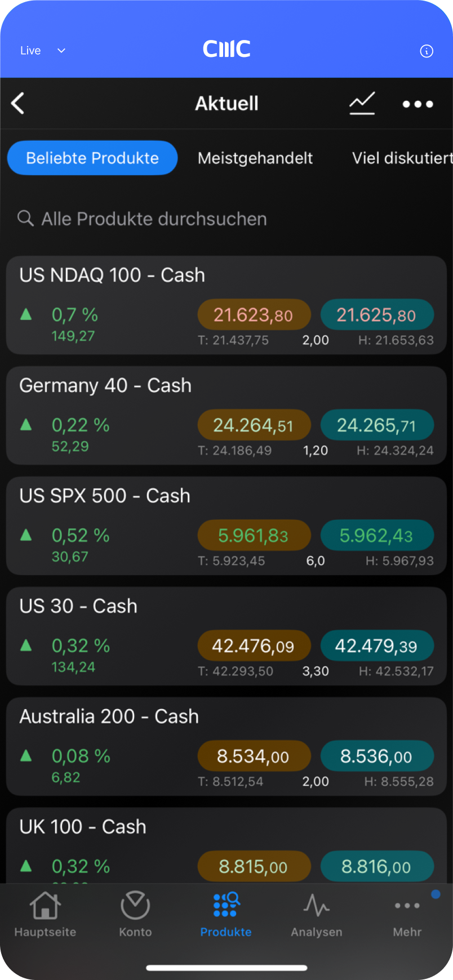Image resolution: width=453 pixels, height=980 pixels.
Task: Tap the back arrow icon
Action: click(x=18, y=104)
